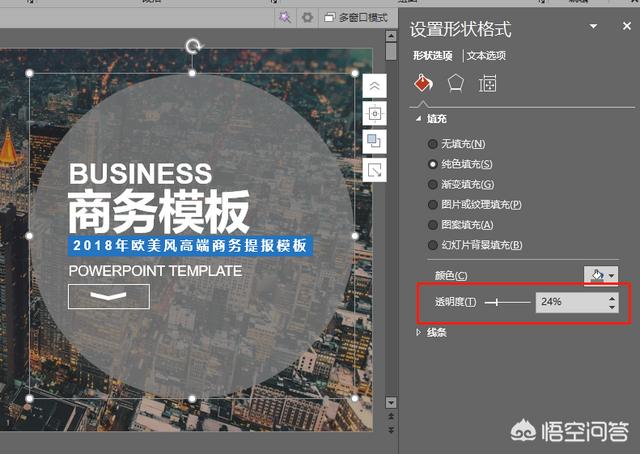Screen dimensions: 640x454
Task: Click the 颜色(C) label
Action: tap(451, 276)
